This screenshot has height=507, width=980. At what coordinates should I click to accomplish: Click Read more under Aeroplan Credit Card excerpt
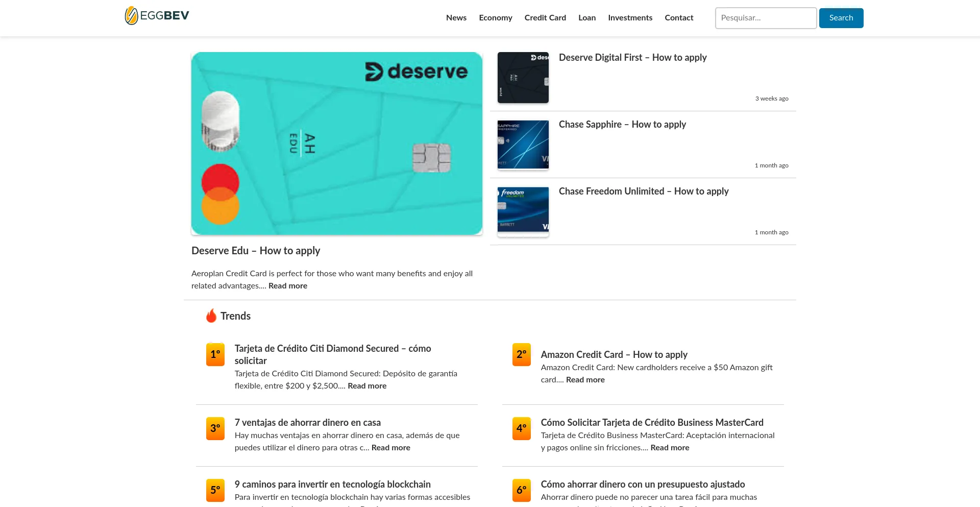tap(288, 286)
